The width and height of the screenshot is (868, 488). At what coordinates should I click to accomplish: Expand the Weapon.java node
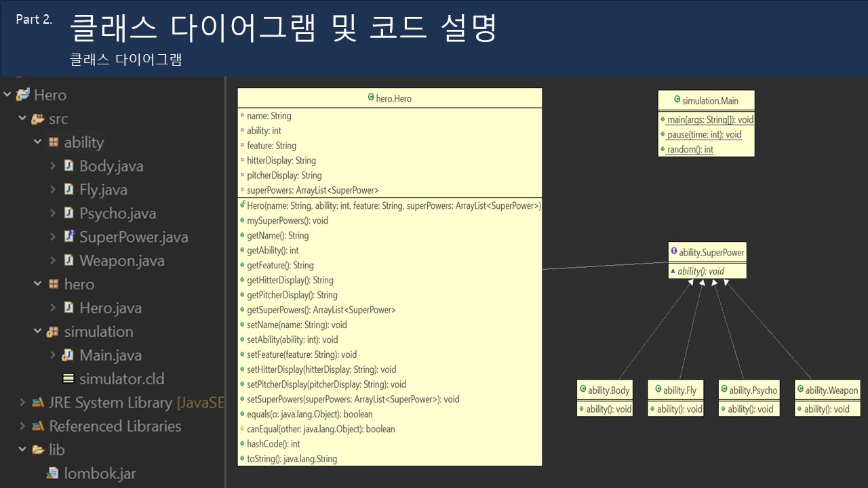coord(53,260)
